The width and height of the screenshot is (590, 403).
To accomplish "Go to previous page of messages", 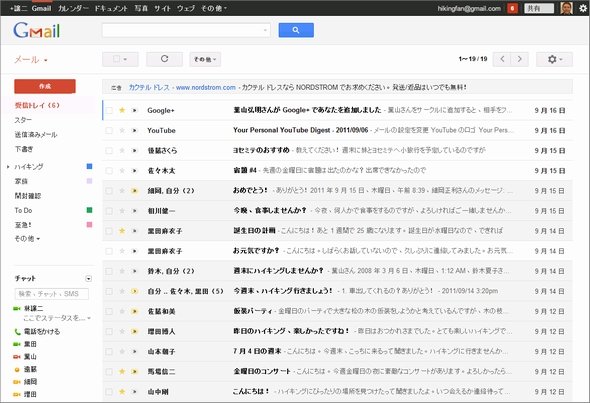I will pyautogui.click(x=502, y=59).
